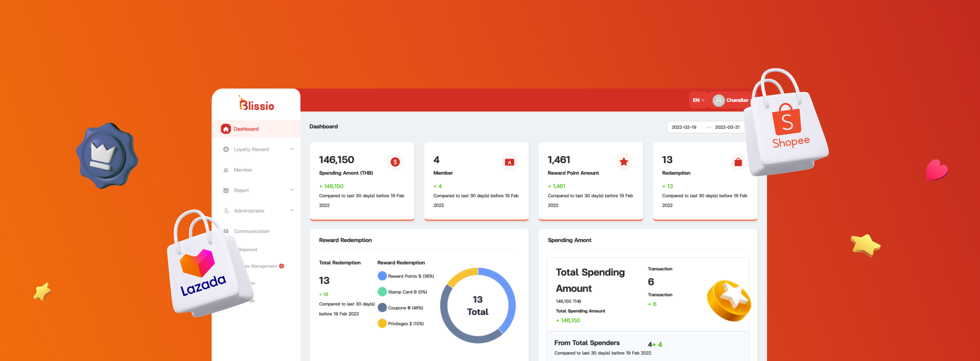Screen dimensions: 980x361
Task: Click the member badge icon on Member card
Action: pyautogui.click(x=509, y=162)
